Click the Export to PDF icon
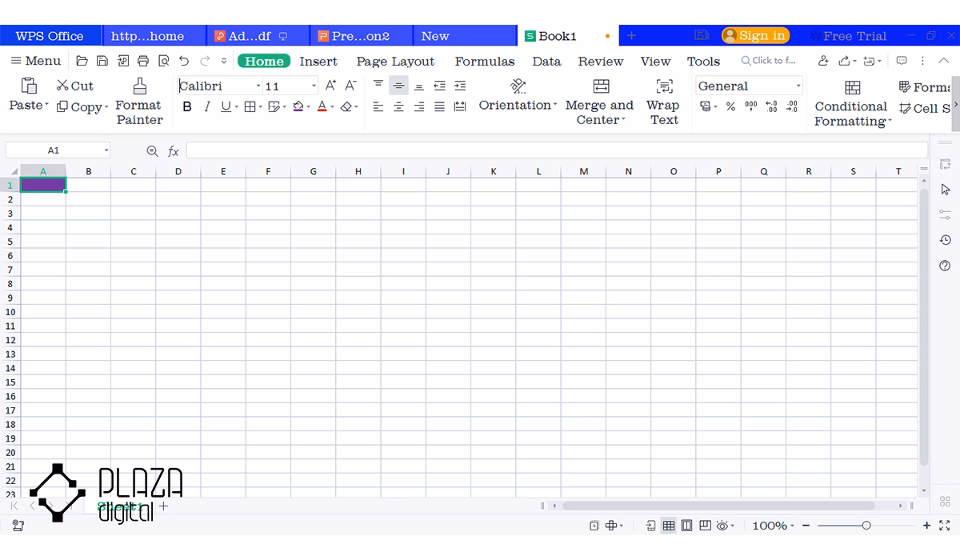 pyautogui.click(x=123, y=61)
